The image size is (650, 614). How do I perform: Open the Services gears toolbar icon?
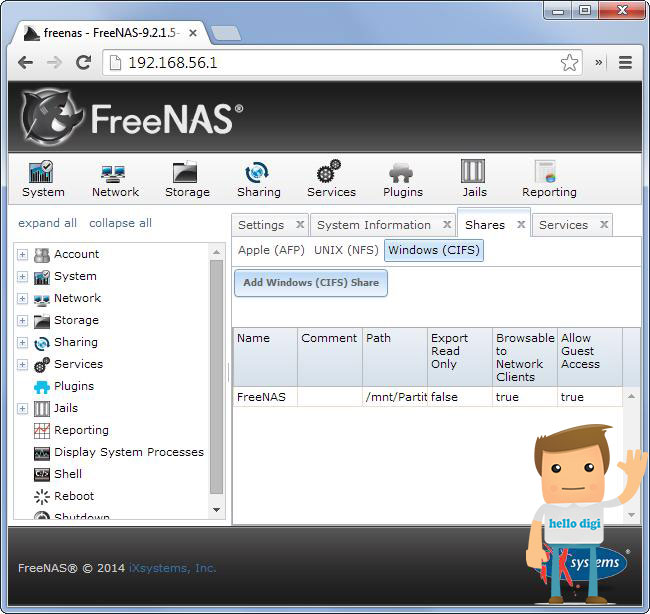pyautogui.click(x=329, y=171)
